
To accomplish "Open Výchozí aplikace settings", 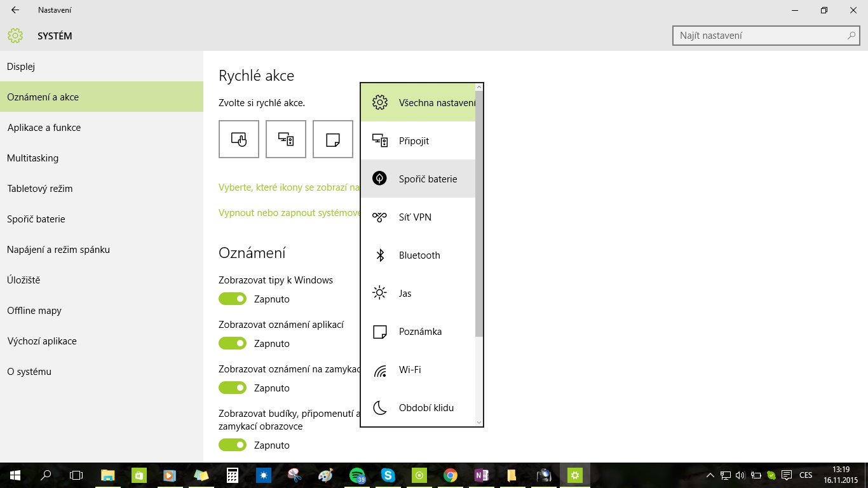I will point(102,341).
